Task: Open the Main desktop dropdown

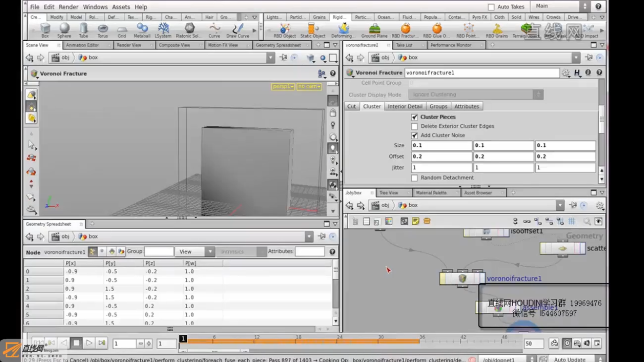Action: click(x=560, y=6)
